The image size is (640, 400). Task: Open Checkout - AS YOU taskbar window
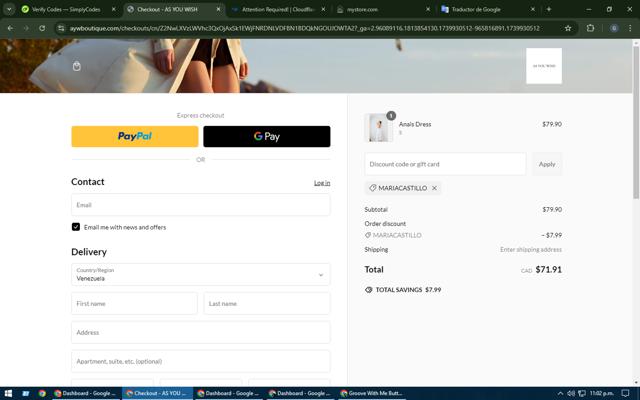(158, 393)
